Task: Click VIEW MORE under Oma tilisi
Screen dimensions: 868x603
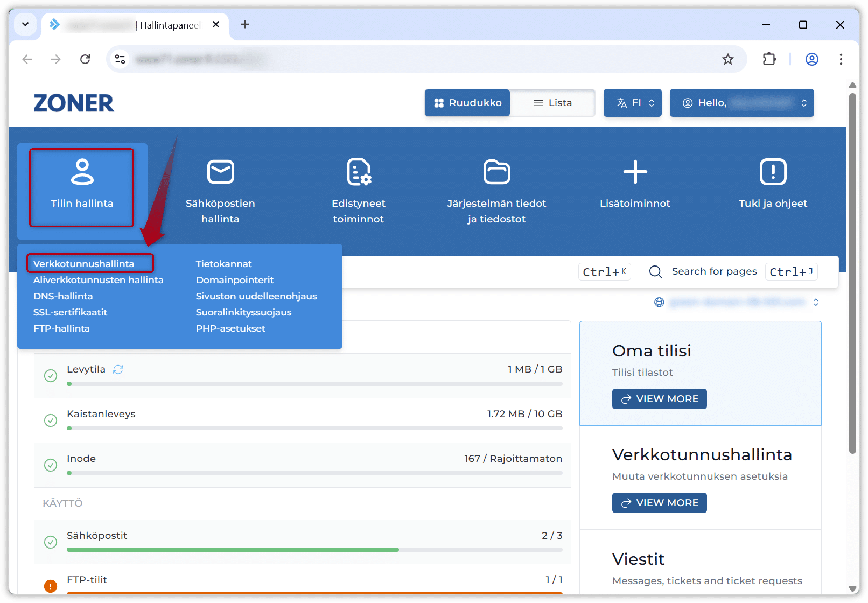Action: (x=659, y=399)
